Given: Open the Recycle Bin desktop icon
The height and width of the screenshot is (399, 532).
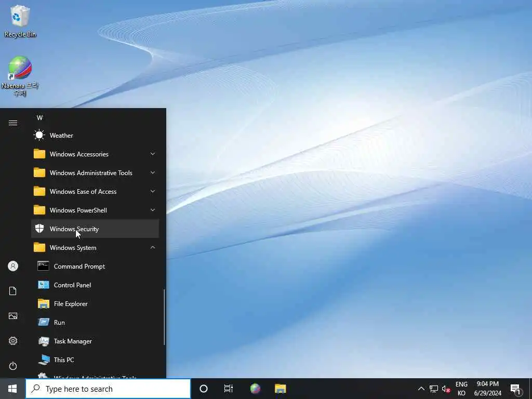Looking at the screenshot, I should (x=20, y=21).
